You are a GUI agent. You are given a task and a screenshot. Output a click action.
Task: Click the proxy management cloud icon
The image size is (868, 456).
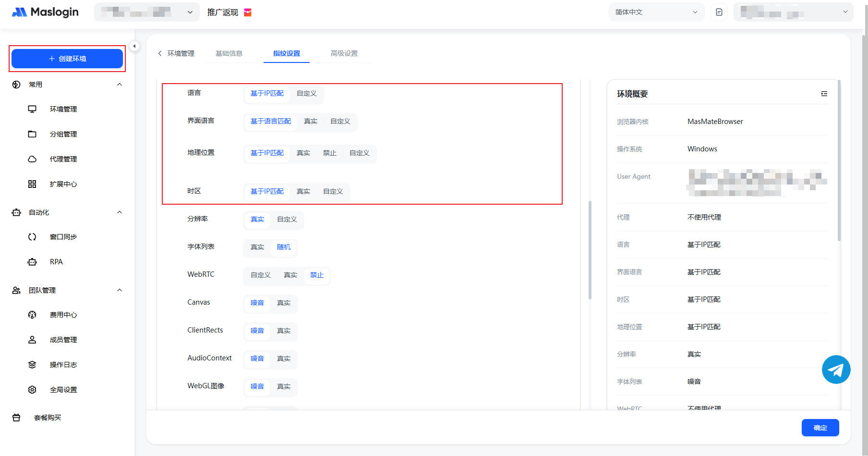(x=32, y=159)
